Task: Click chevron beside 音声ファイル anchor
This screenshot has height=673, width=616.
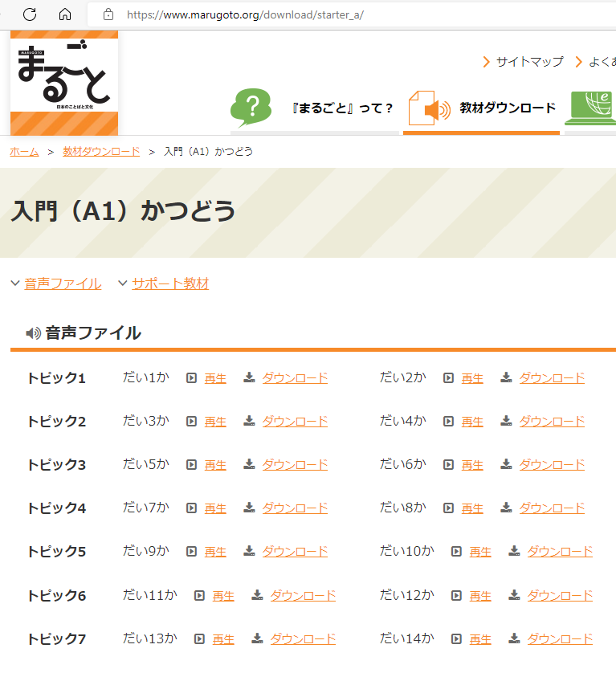Action: [15, 283]
